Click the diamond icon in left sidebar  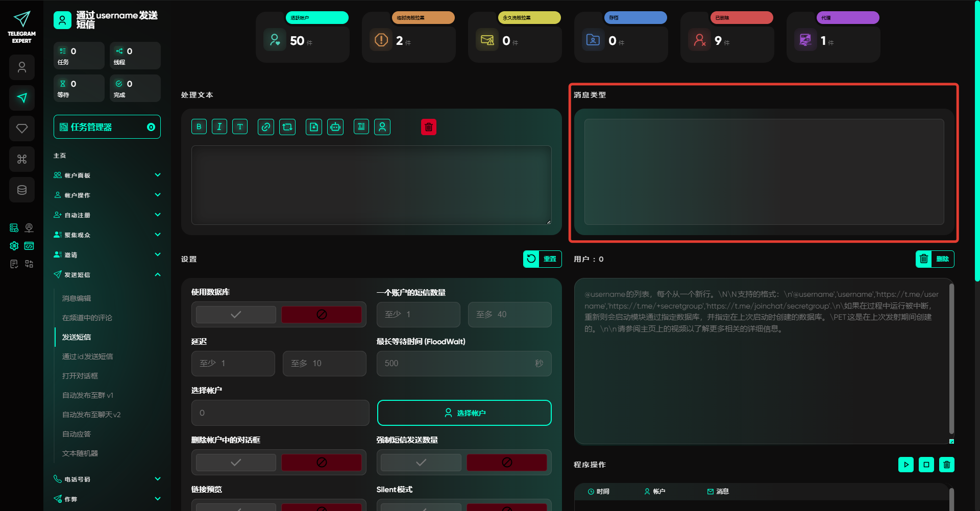22,129
